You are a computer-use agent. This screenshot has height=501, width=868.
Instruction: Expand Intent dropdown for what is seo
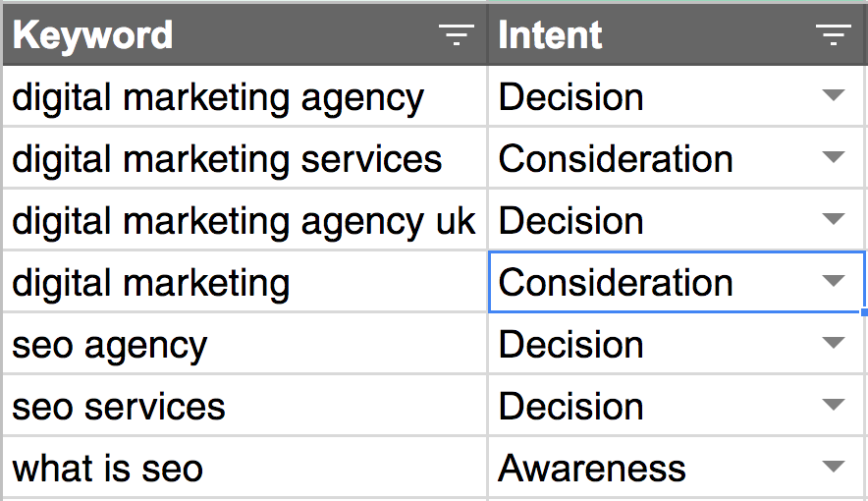point(834,468)
